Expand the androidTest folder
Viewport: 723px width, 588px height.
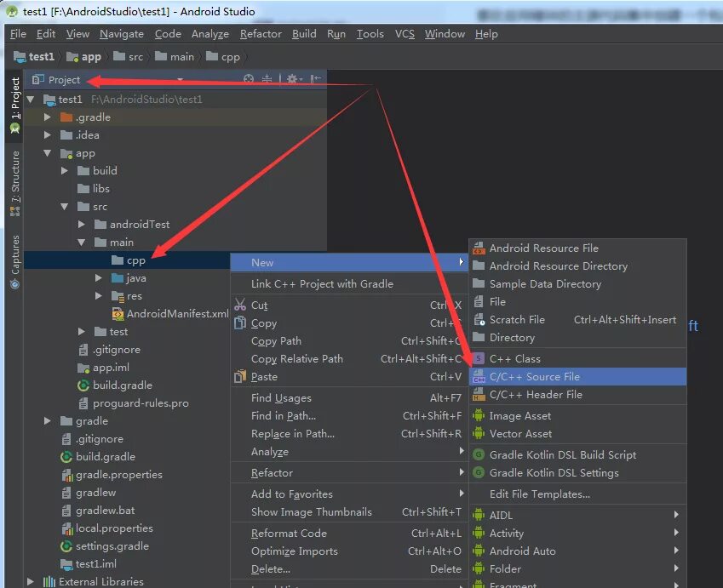82,225
